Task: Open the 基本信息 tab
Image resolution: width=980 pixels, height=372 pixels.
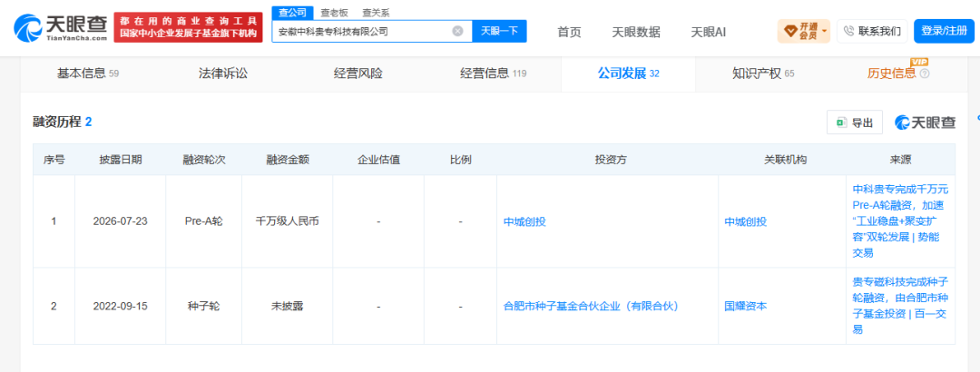Action: pos(88,73)
